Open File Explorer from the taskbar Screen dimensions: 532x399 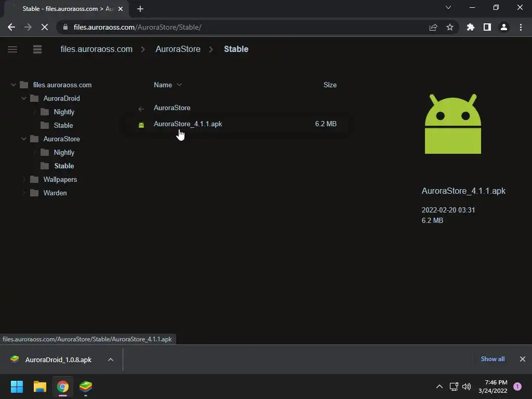pyautogui.click(x=40, y=387)
